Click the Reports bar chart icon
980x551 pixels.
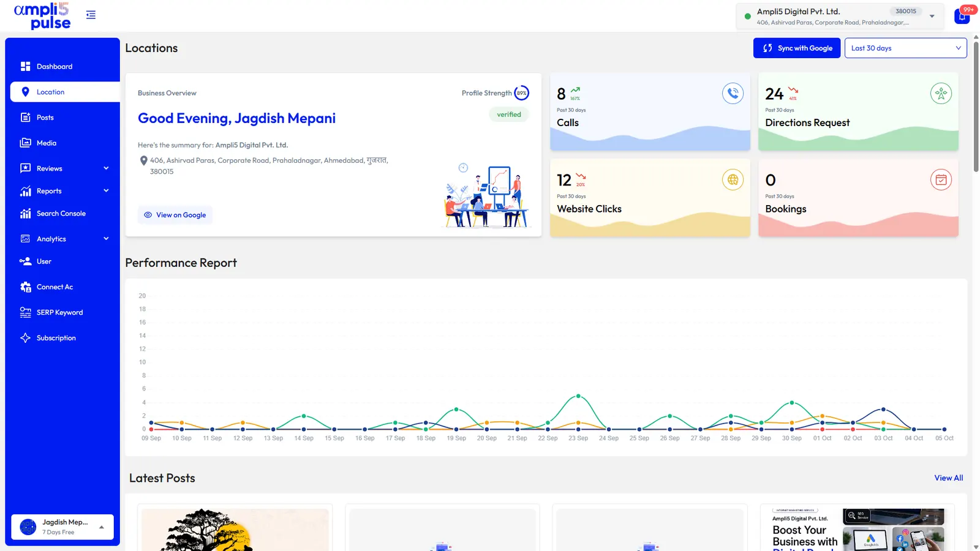[25, 191]
